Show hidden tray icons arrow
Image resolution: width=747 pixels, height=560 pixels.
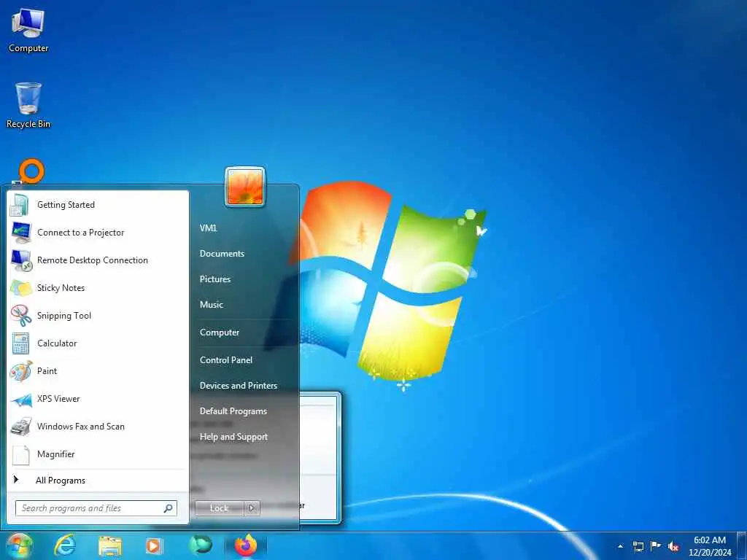coord(620,546)
